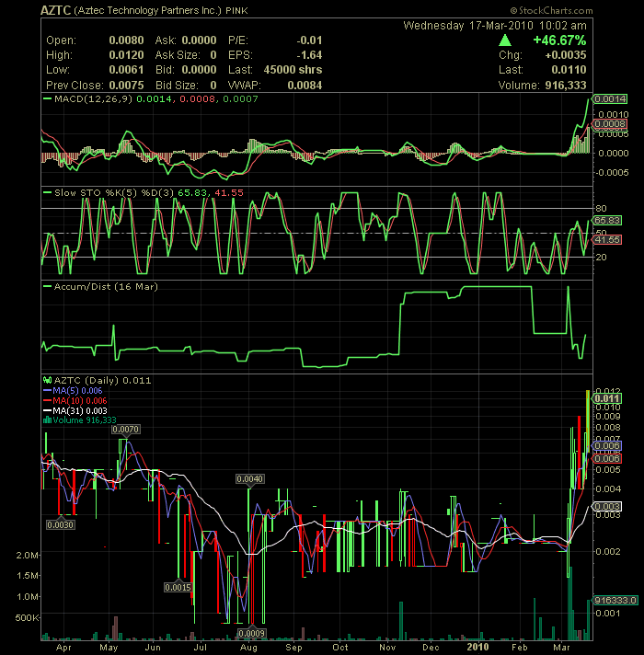Click the date Wednesday 17-Mar-2010 10:02 am

pos(495,26)
